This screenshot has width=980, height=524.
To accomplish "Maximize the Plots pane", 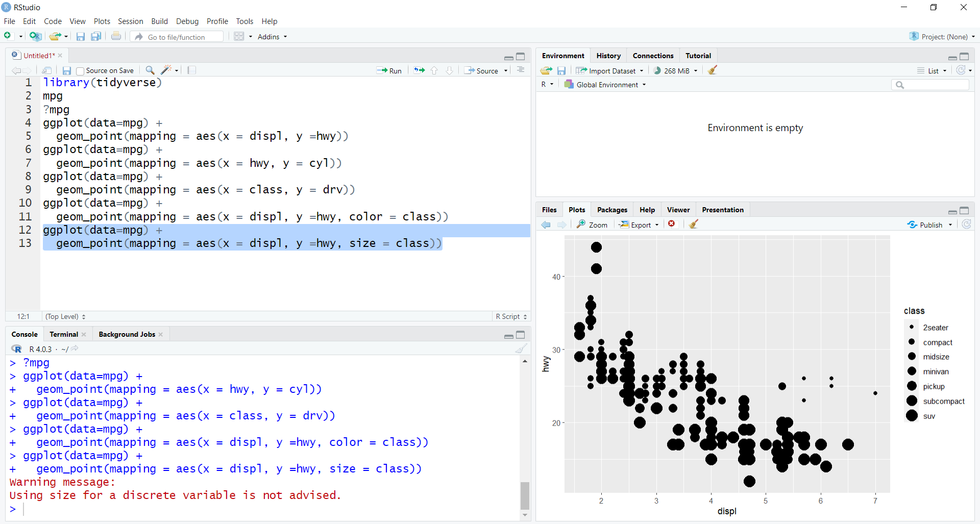I will click(x=964, y=210).
